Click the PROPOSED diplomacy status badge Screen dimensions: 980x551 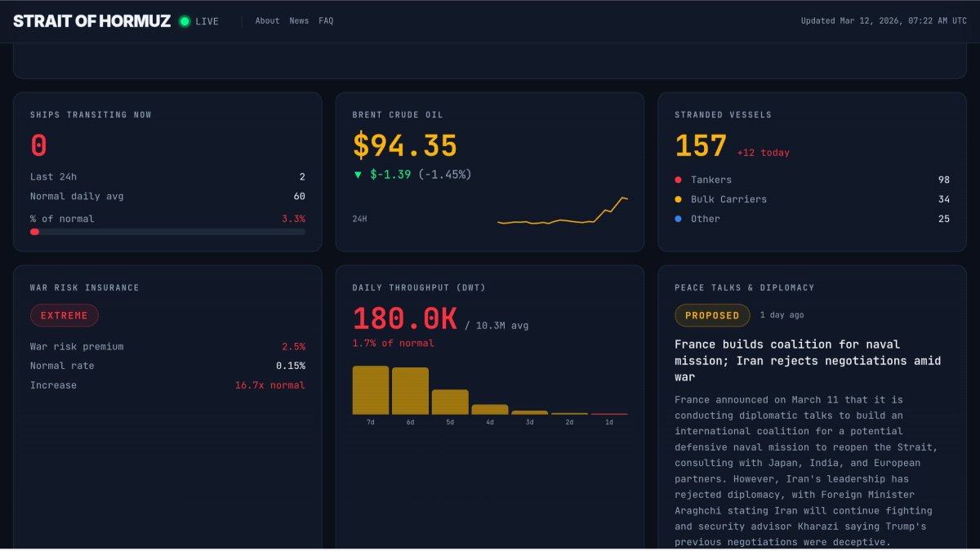[712, 316]
